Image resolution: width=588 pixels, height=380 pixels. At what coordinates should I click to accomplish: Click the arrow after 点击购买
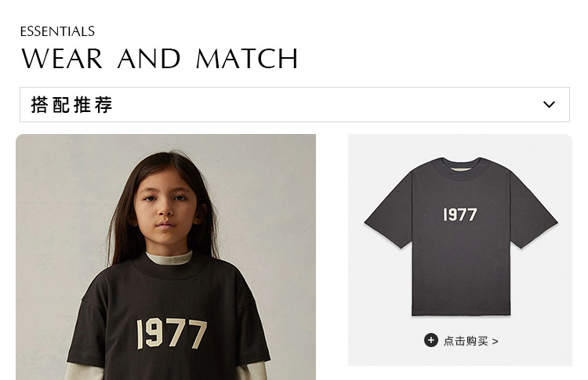pos(495,341)
